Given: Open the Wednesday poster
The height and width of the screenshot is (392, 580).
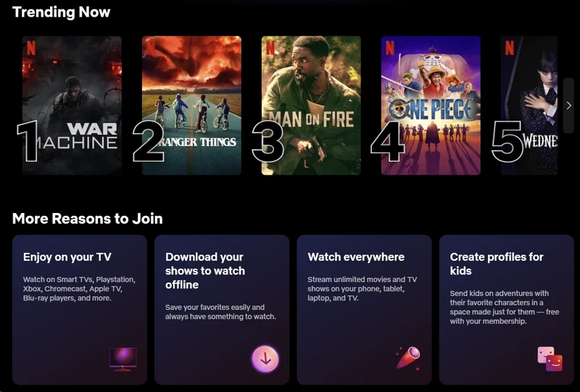Looking at the screenshot, I should 529,105.
